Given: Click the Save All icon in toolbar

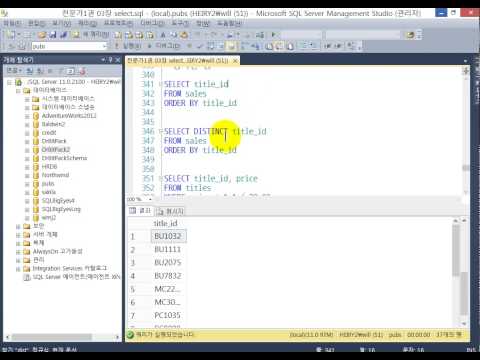Looking at the screenshot, I should (63, 35).
